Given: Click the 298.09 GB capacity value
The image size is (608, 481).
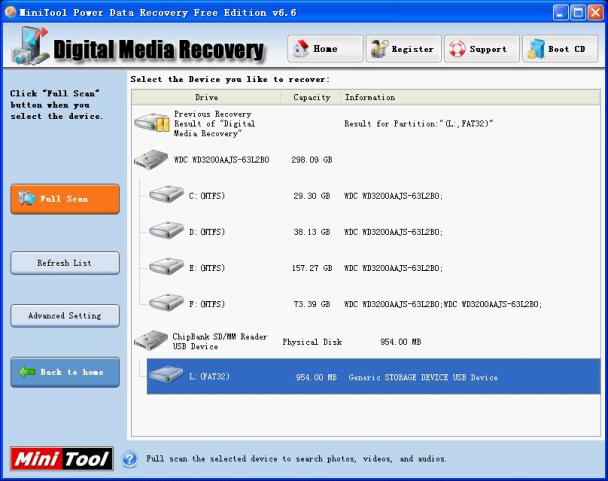Looking at the screenshot, I should click(312, 160).
